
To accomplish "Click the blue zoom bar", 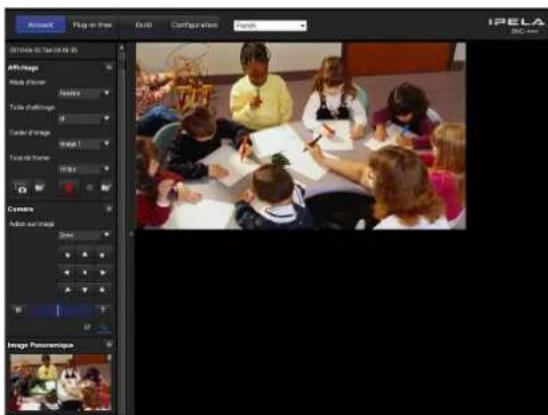I will pos(61,310).
